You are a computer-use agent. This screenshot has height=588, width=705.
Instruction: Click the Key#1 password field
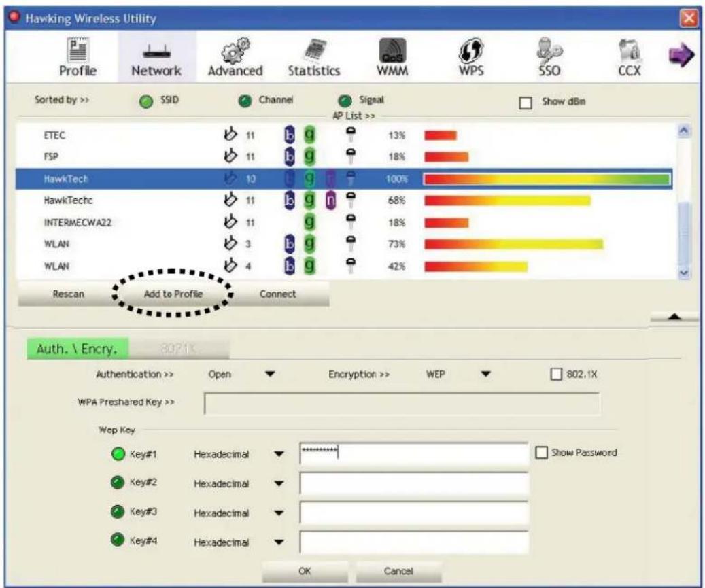[x=413, y=453]
